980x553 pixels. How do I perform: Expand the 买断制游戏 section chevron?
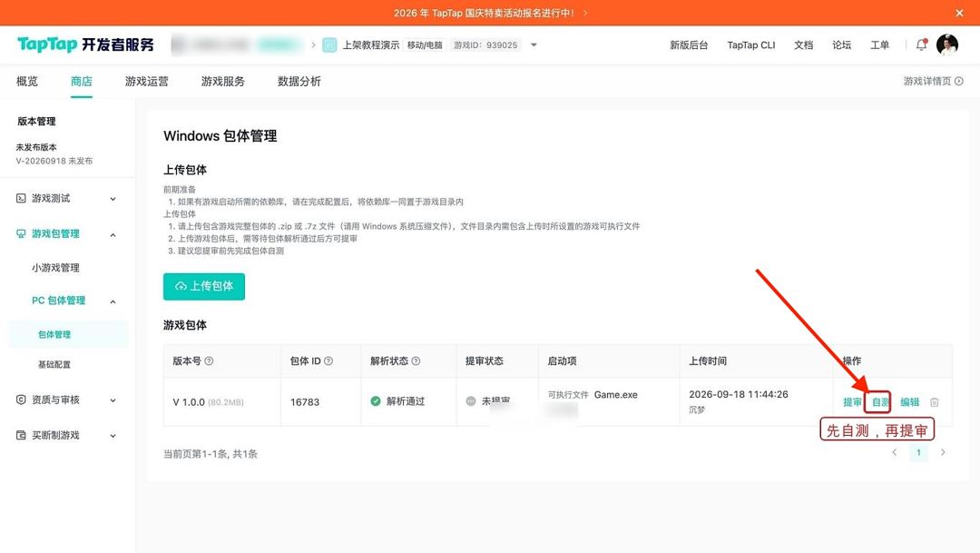[x=113, y=436]
